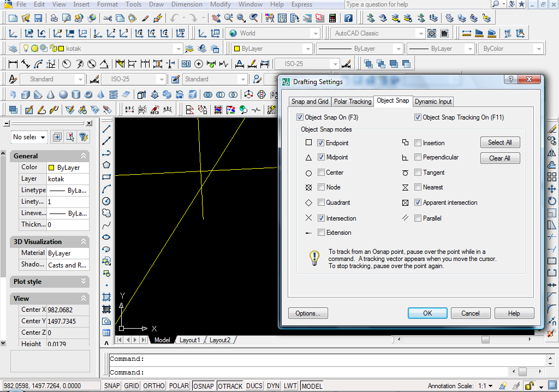Open the World UCS dropdown

click(x=315, y=33)
